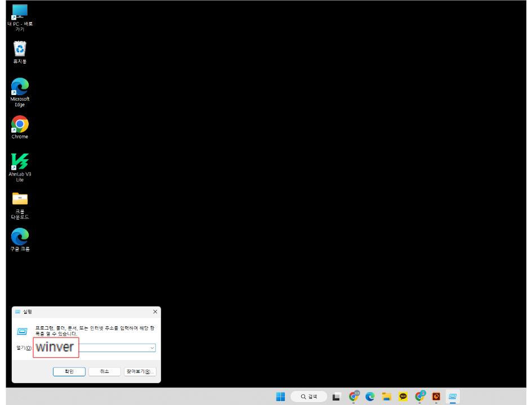Viewport: 532px width, 405px height.
Task: Launch Chrome from the desktop shortcut
Action: 19,123
